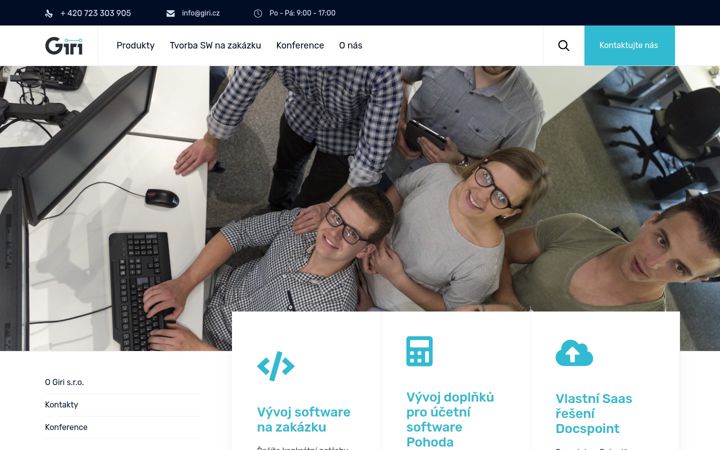720x450 pixels.
Task: Open the Produkty menu
Action: point(135,45)
